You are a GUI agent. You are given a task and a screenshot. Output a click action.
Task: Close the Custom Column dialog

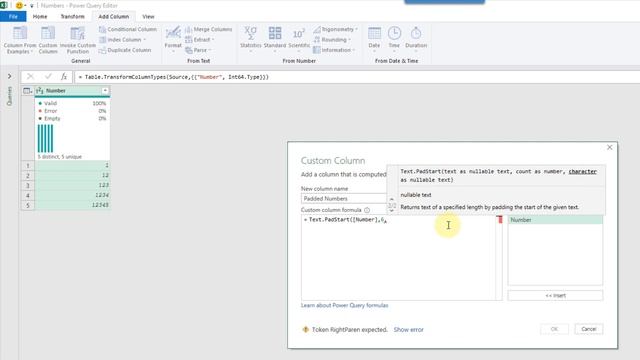(609, 147)
